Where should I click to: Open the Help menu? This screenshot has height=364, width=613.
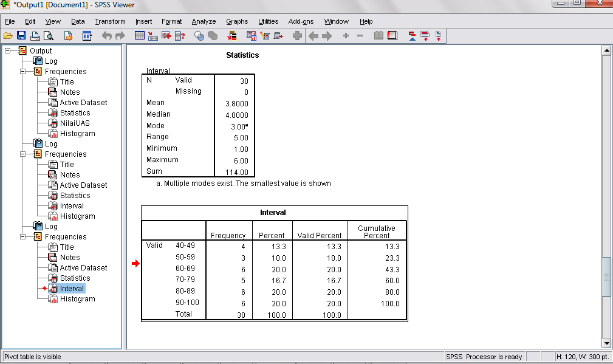pos(366,21)
